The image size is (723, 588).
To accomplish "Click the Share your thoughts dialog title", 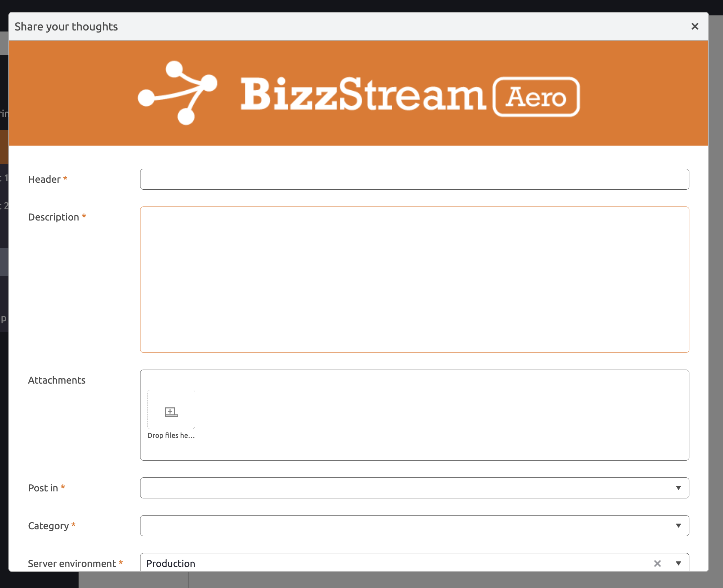I will click(66, 27).
